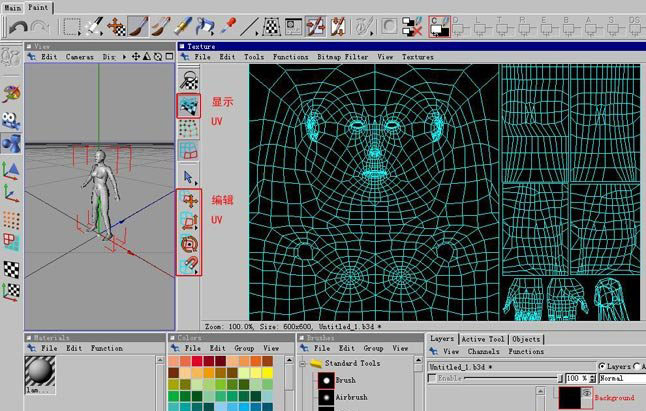Select the blue arrow live selection tool
The width and height of the screenshot is (646, 411).
[189, 177]
